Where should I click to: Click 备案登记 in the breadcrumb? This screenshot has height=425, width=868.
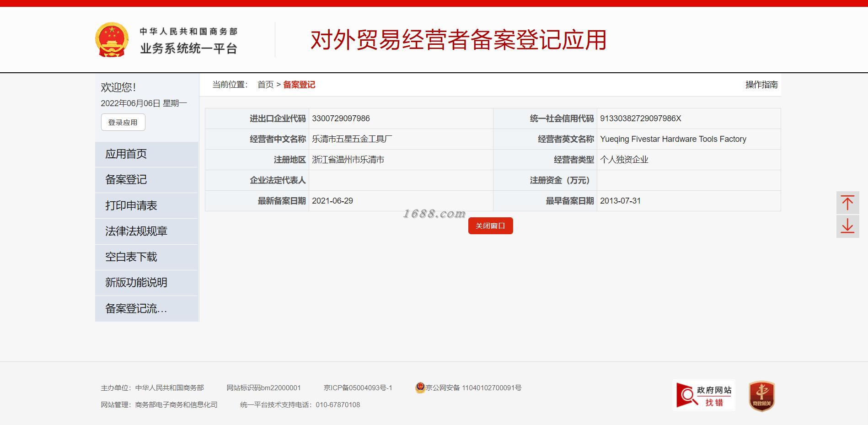click(299, 85)
